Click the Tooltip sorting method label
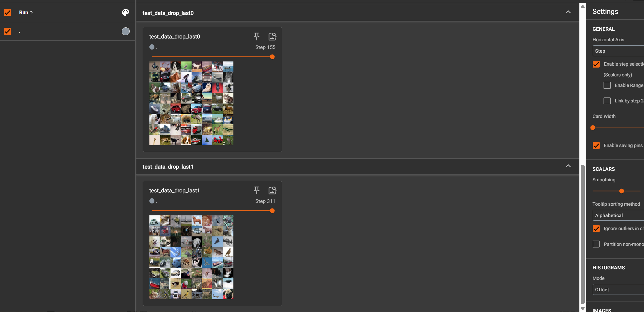 click(x=616, y=204)
